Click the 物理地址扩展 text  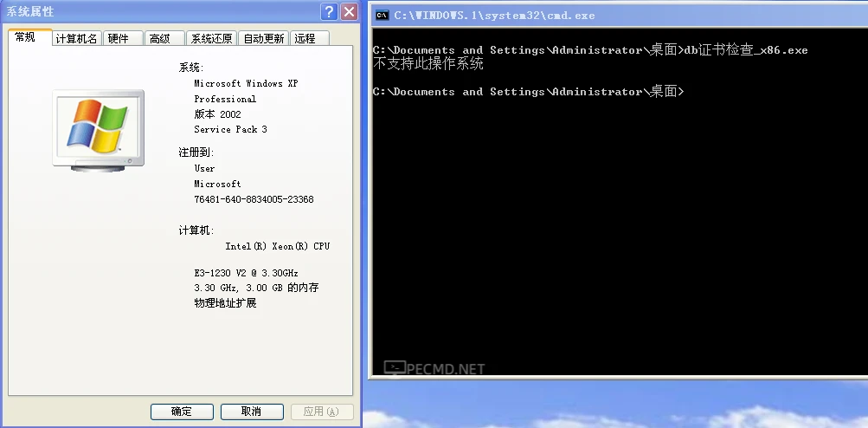click(x=225, y=303)
